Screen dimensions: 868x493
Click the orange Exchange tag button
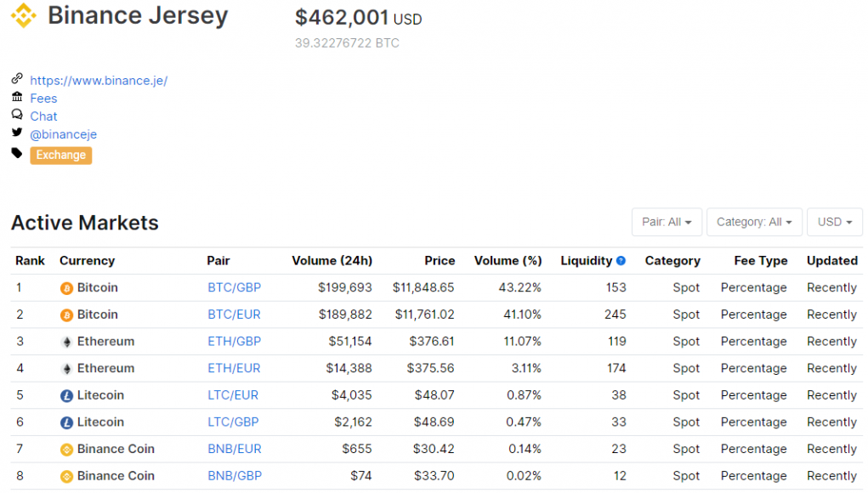[x=61, y=155]
